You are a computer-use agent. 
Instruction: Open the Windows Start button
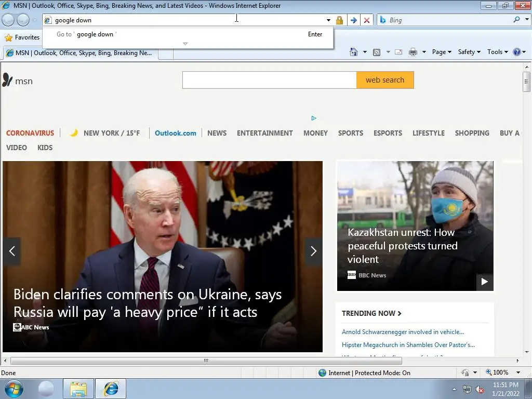(x=14, y=389)
